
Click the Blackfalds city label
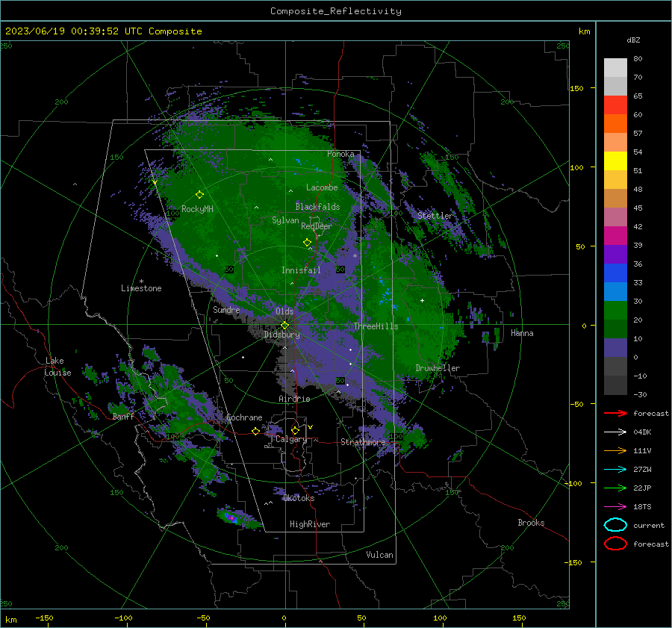[x=317, y=207]
